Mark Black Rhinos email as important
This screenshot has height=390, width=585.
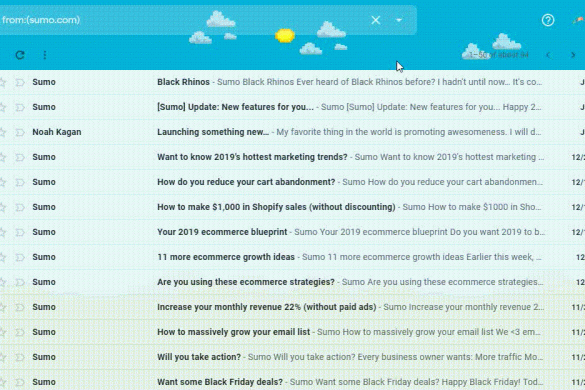pyautogui.click(x=20, y=82)
